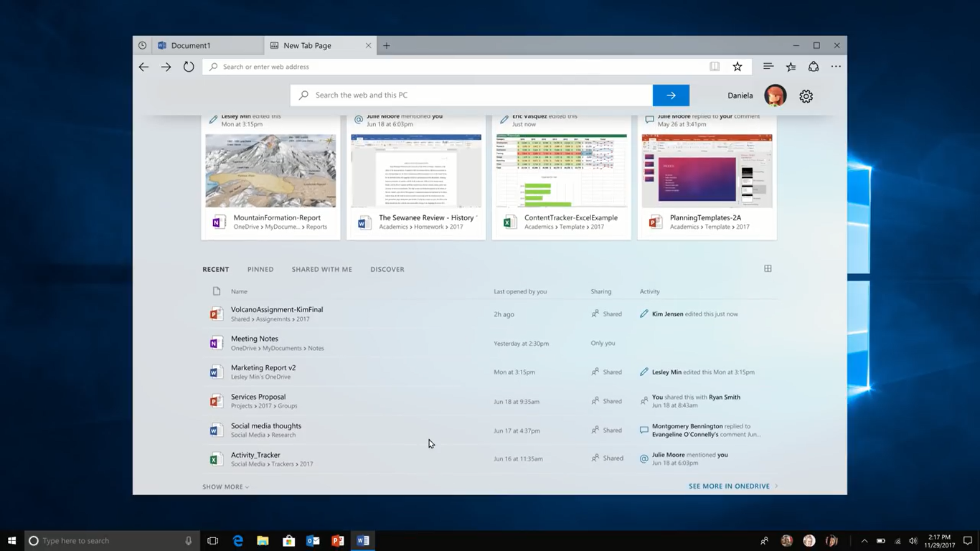The width and height of the screenshot is (980, 551).
Task: Click the OneNote icon beside Meeting Notes
Action: 216,343
